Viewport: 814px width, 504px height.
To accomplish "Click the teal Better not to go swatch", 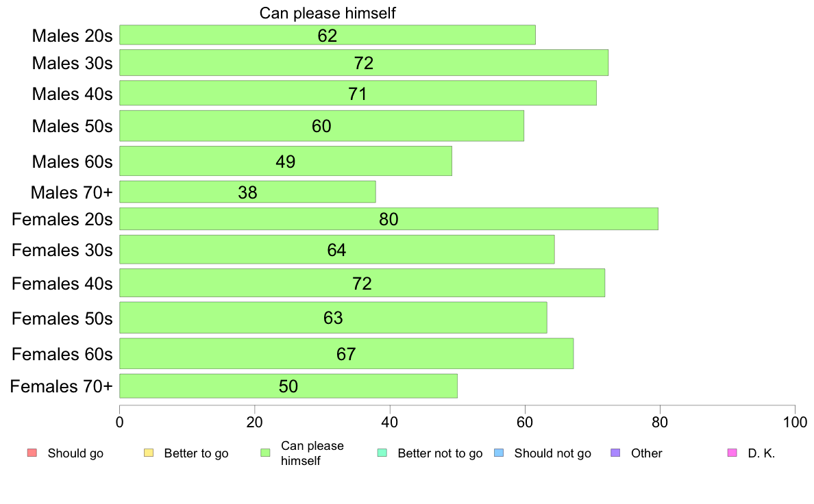I will click(382, 453).
